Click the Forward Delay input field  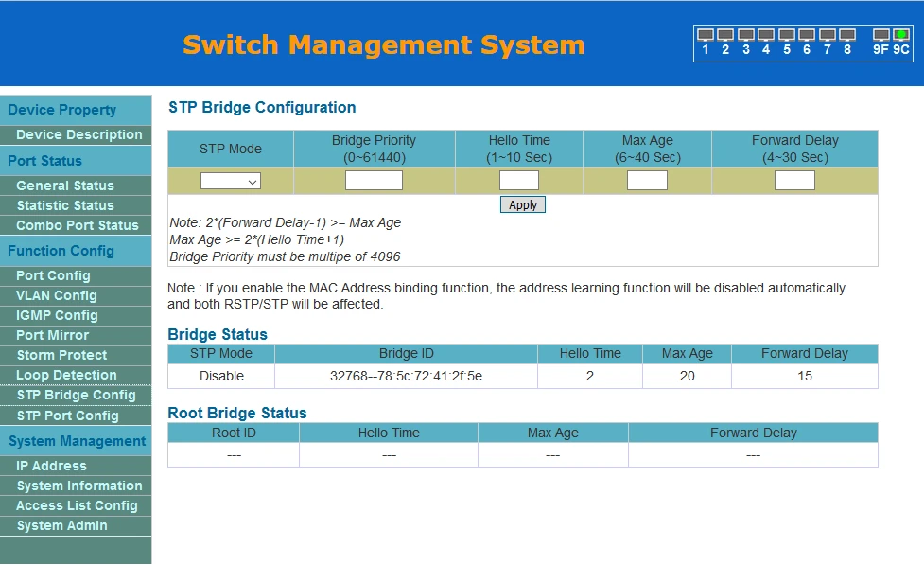[794, 181]
